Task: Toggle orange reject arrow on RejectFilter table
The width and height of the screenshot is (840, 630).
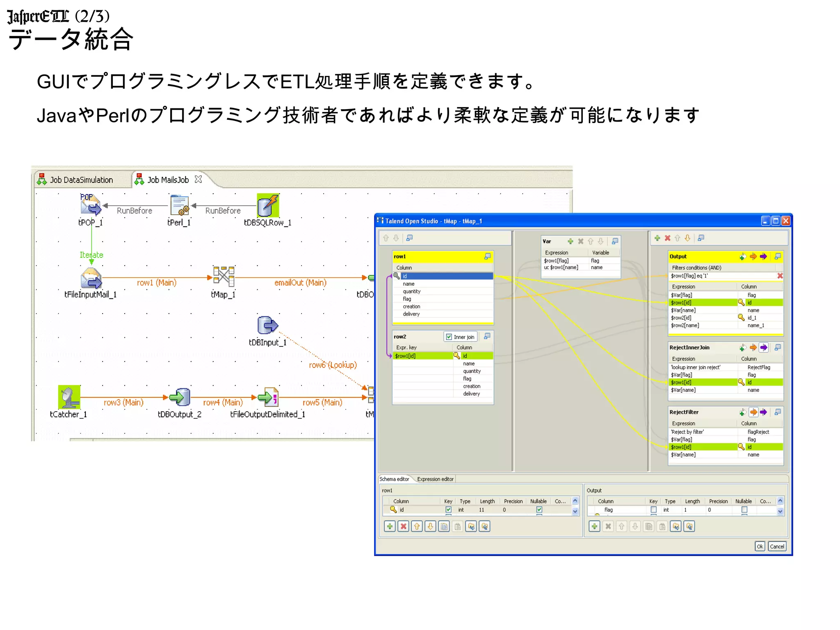Action: [x=753, y=412]
